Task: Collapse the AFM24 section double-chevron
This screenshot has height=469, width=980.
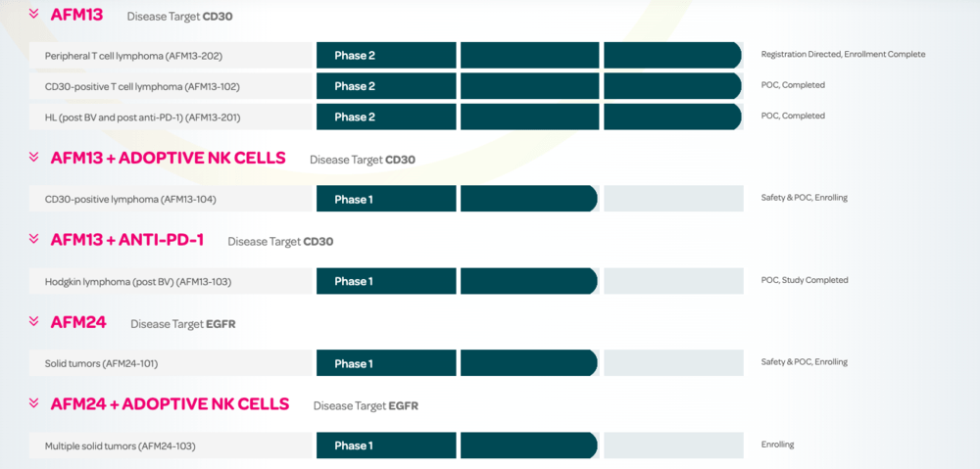Action: pyautogui.click(x=33, y=321)
